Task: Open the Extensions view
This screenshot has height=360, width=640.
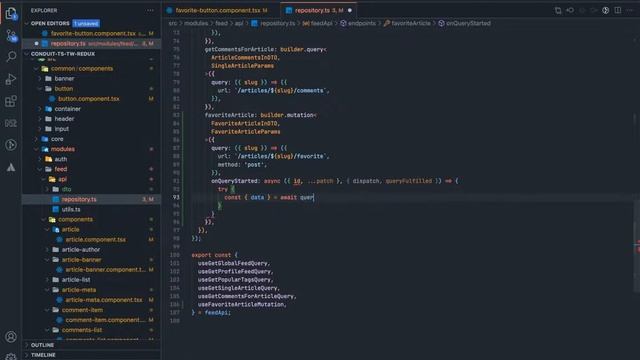Action: click(x=11, y=101)
